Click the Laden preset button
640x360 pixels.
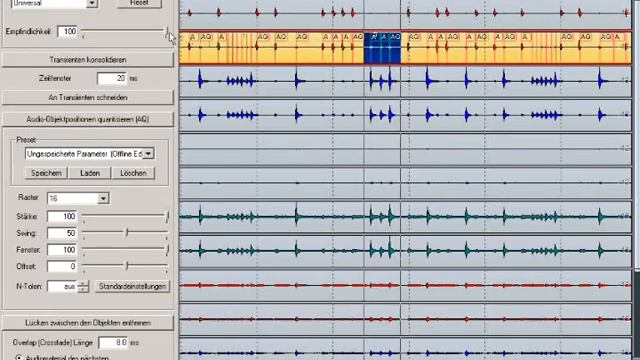tap(90, 173)
